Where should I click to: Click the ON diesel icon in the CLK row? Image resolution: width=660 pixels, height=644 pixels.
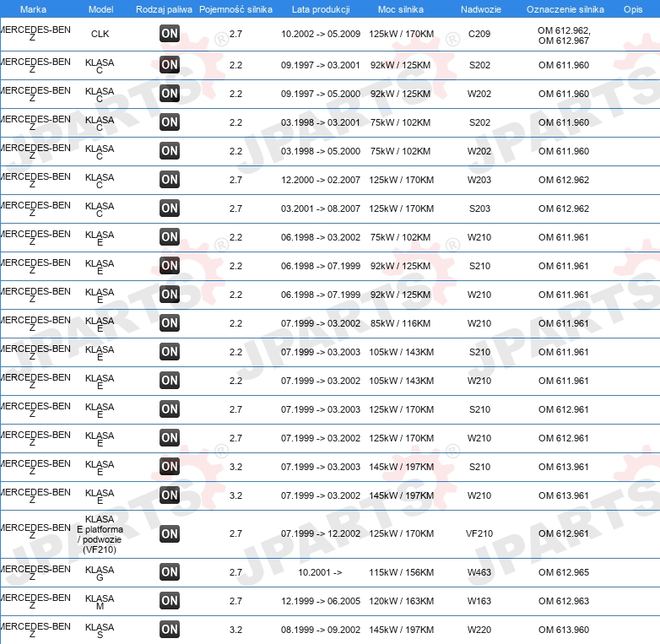click(170, 34)
